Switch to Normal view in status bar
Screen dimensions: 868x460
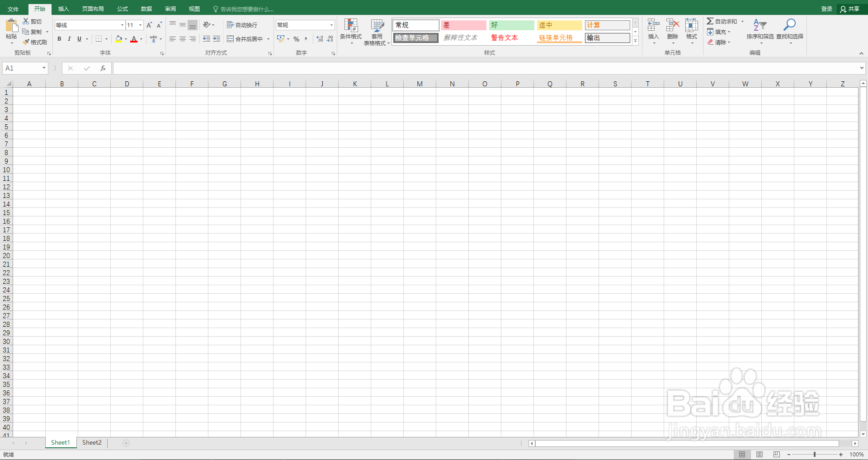[742, 454]
